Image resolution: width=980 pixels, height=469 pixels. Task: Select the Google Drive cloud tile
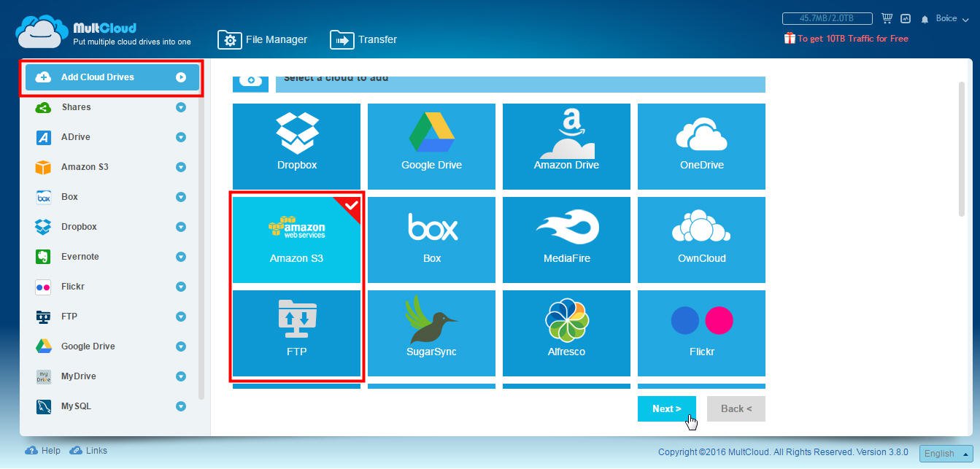pyautogui.click(x=431, y=147)
